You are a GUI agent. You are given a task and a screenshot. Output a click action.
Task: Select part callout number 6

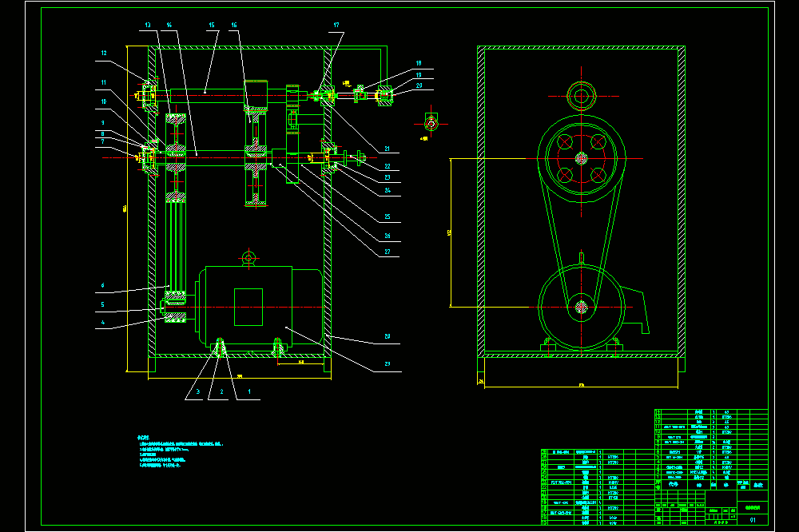tap(102, 285)
